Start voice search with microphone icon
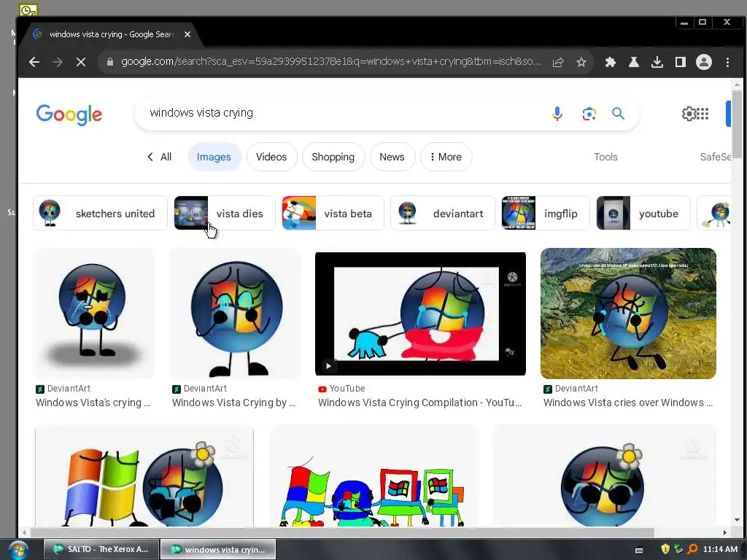 [x=557, y=113]
